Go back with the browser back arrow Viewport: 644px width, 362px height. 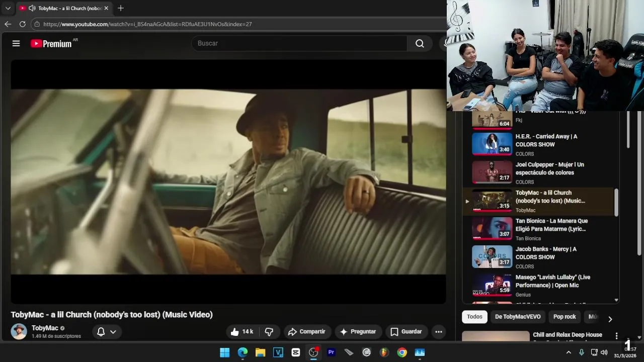tap(8, 24)
